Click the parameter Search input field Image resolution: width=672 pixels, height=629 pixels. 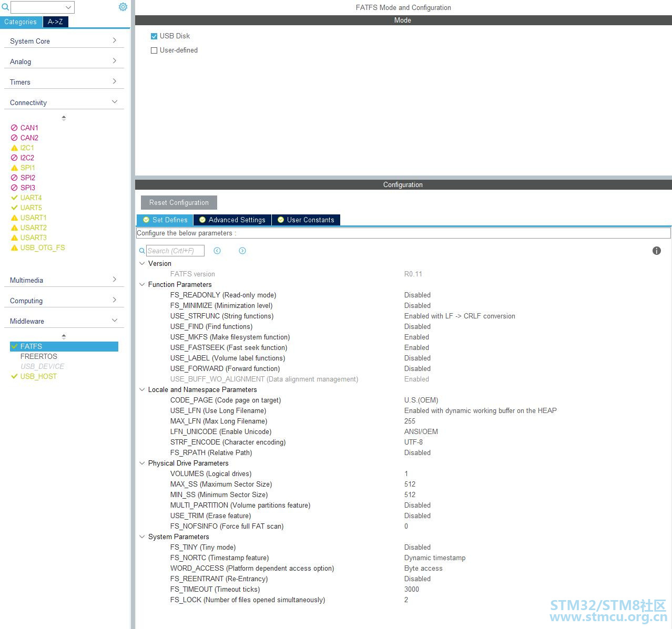click(x=175, y=251)
